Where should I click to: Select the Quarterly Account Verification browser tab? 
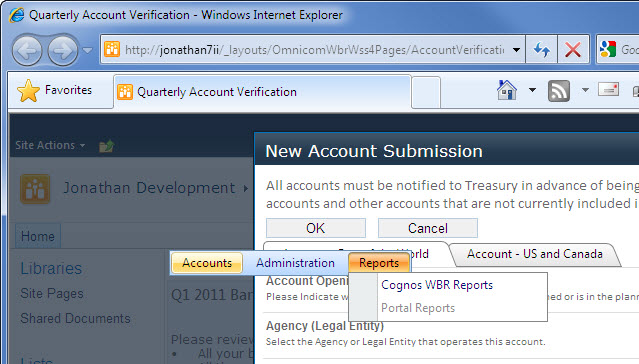tap(262, 92)
